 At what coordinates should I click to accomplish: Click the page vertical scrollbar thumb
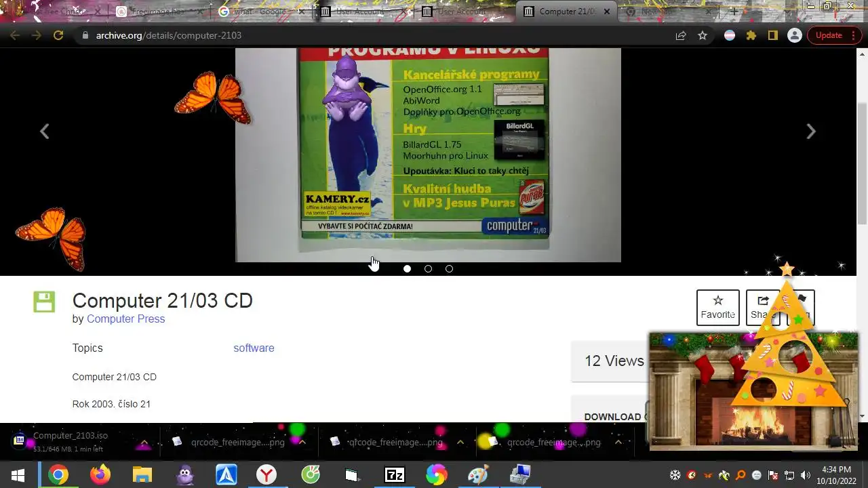click(862, 163)
